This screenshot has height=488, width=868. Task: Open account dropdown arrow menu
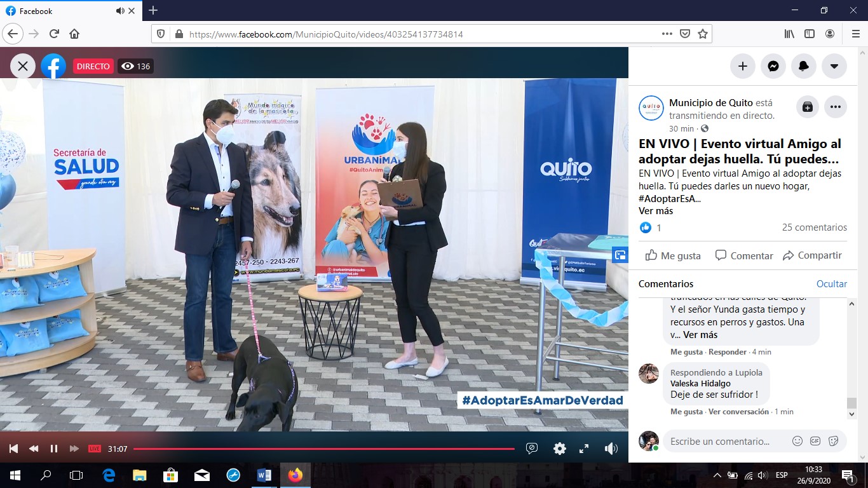(x=834, y=66)
